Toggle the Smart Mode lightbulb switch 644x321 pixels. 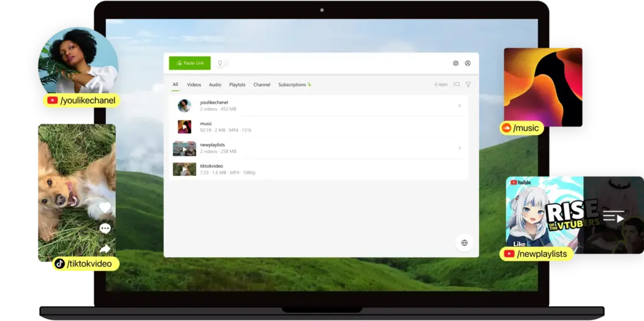click(222, 63)
